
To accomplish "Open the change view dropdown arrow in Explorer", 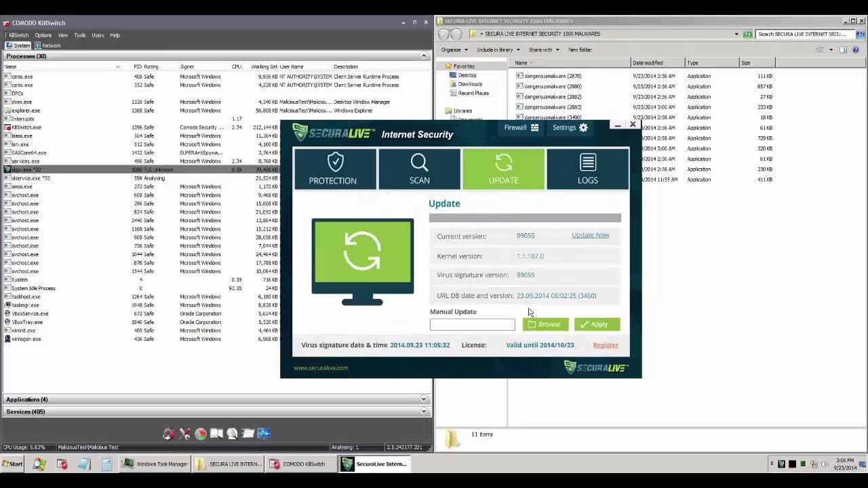I will click(x=831, y=49).
